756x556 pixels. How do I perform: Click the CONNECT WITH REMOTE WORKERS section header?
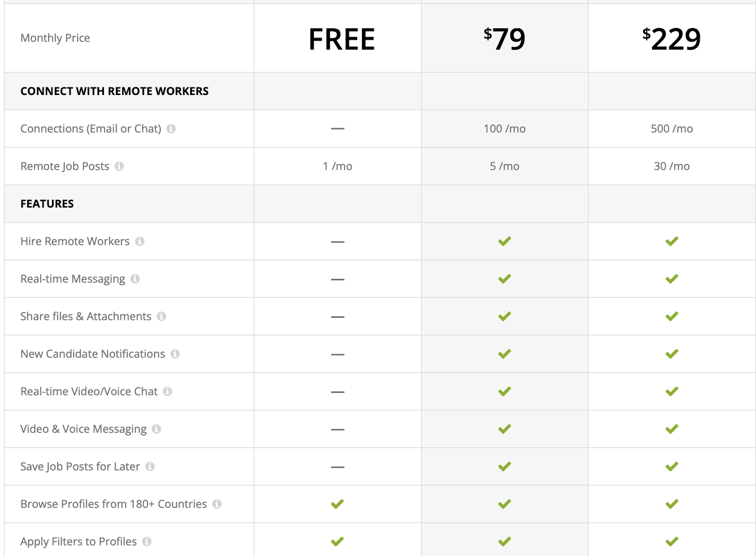pyautogui.click(x=114, y=91)
